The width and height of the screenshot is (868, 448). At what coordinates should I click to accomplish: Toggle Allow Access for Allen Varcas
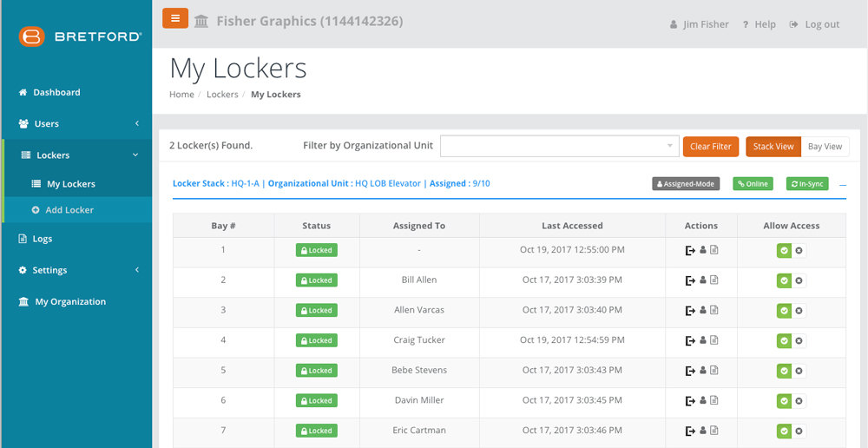pyautogui.click(x=791, y=311)
